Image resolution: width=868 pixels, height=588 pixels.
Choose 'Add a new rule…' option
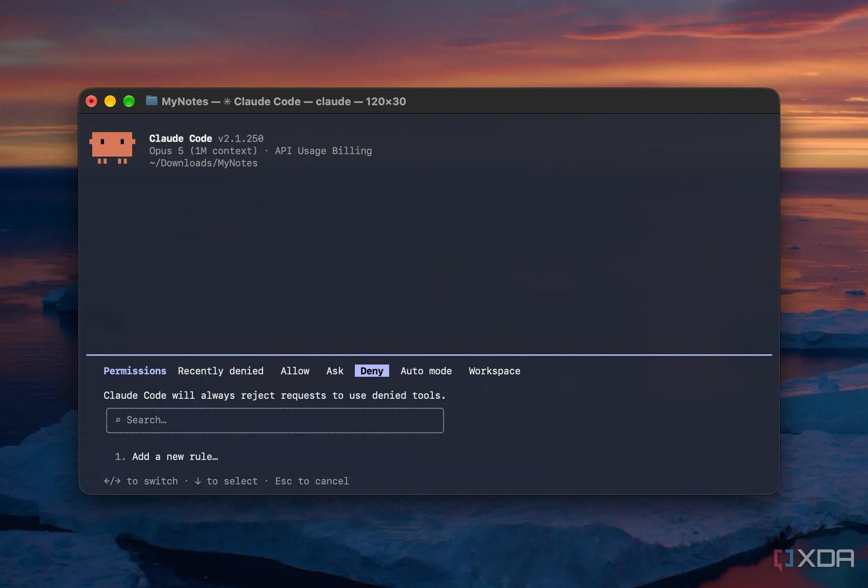175,457
